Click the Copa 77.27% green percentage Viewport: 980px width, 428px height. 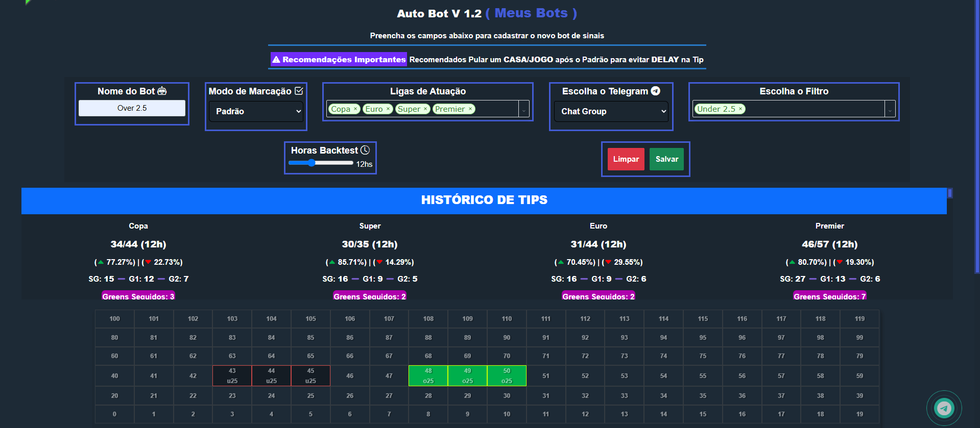click(x=115, y=262)
